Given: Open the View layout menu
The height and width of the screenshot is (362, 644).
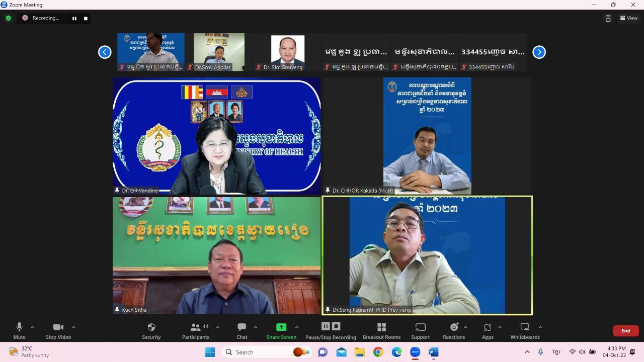Looking at the screenshot, I should pyautogui.click(x=629, y=18).
